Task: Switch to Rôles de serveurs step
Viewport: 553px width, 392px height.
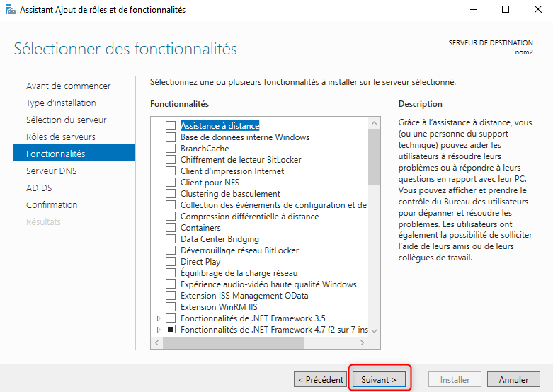Action: pyautogui.click(x=61, y=137)
